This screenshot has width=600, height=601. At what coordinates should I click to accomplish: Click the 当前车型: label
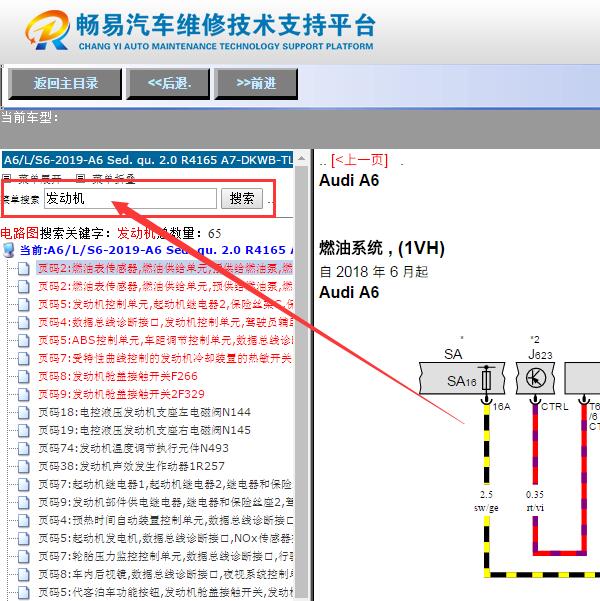tap(30, 117)
